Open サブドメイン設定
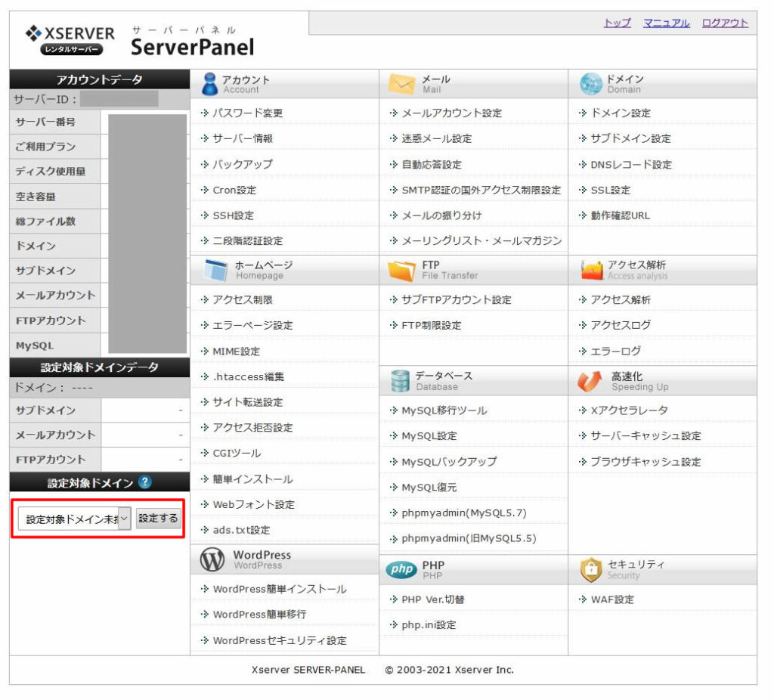The image size is (774, 700). (631, 139)
